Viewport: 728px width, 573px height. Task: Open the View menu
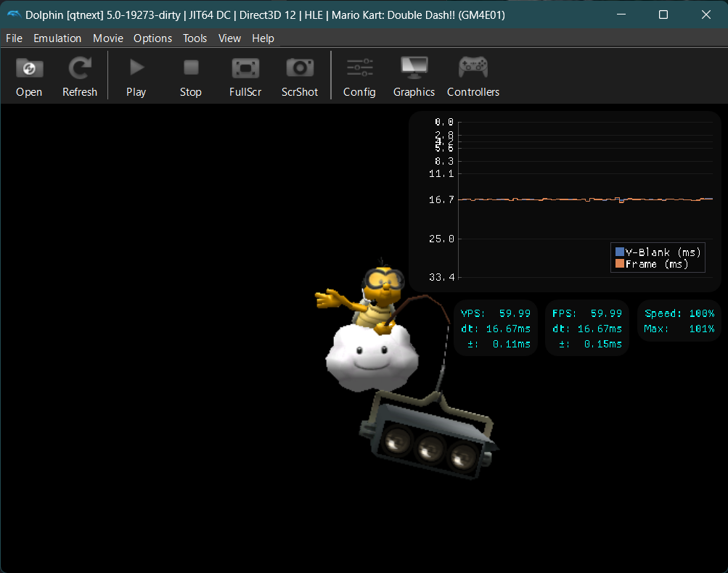[x=229, y=38]
